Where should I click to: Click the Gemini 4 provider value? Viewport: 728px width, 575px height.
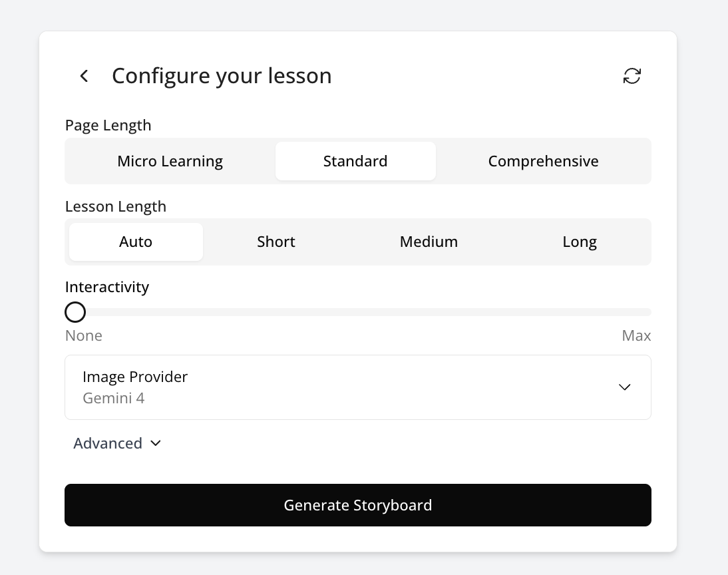pyautogui.click(x=114, y=399)
